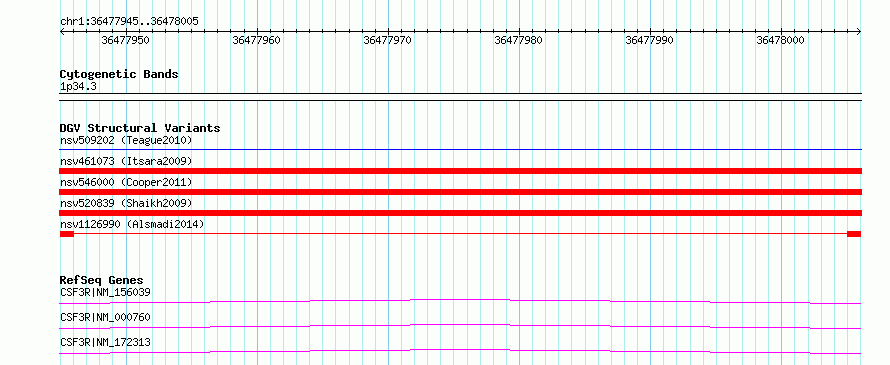Open the nsv546000 (Cooper2011) label
The image size is (890, 365).
[126, 182]
